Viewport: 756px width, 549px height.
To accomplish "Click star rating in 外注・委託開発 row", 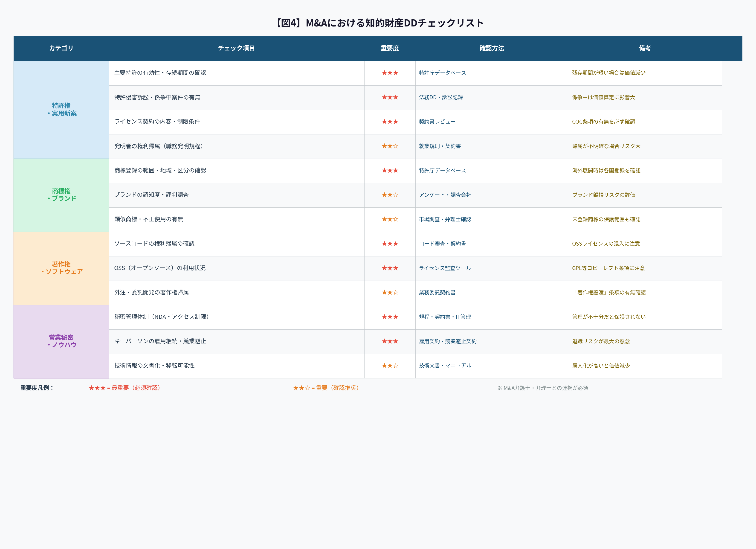I will pyautogui.click(x=390, y=292).
